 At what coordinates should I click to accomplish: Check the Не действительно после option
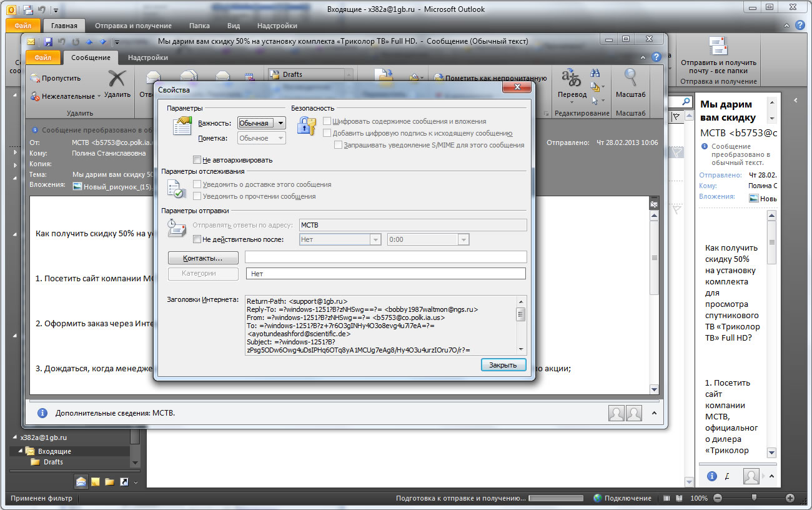pos(197,239)
